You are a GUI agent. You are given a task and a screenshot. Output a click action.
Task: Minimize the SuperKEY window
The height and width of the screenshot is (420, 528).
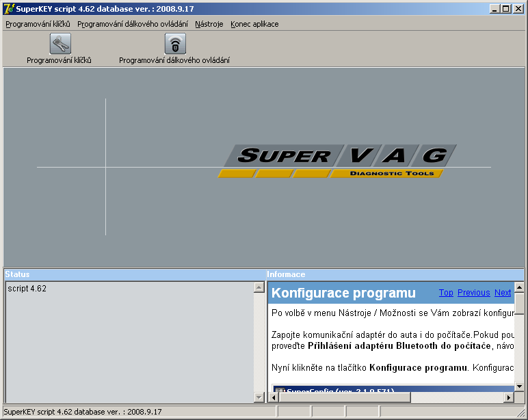[x=494, y=9]
